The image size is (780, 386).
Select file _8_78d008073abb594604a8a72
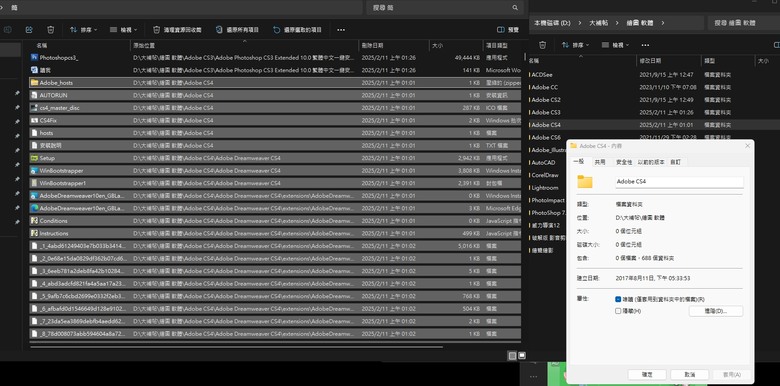(x=275, y=333)
